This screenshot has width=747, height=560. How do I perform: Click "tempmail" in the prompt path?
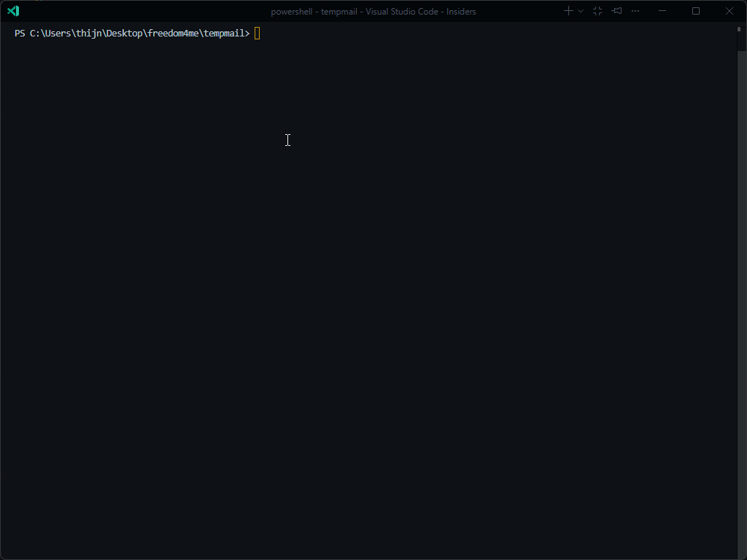pos(224,34)
